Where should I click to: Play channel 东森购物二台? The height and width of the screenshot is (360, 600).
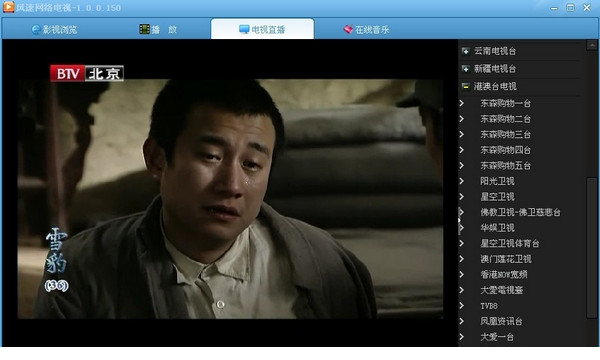pos(505,119)
